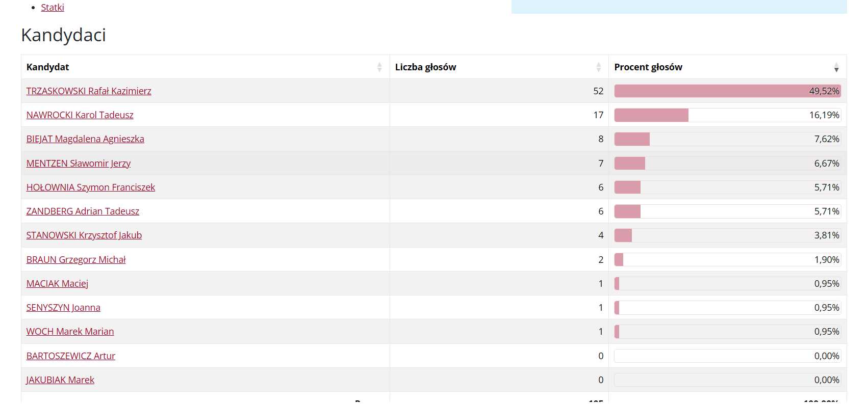
Task: Open BRAUN Grzegorz Michał link
Action: point(76,260)
